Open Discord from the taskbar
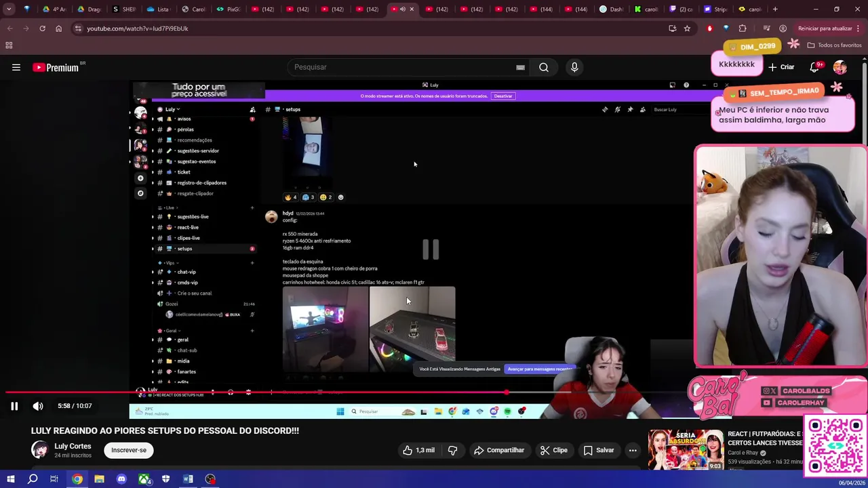Viewport: 868px width, 488px height. [x=121, y=479]
